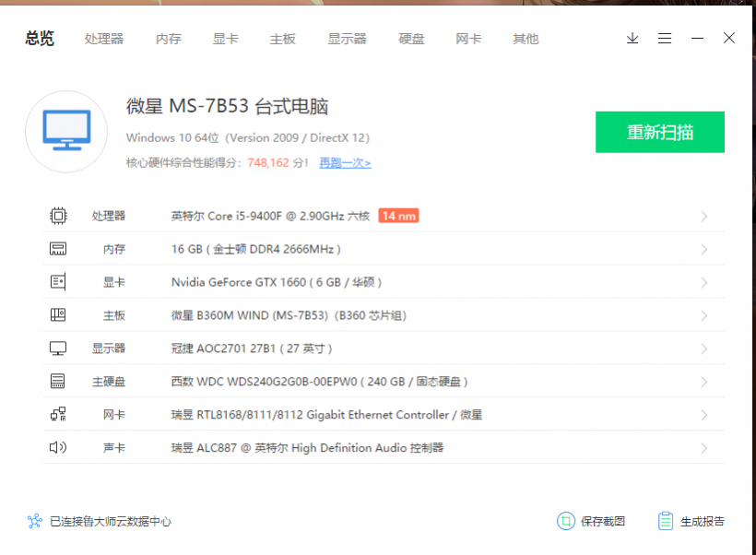Click 瑞昱 RTL8168 Ethernet Controller text
This screenshot has width=756, height=555.
(x=327, y=415)
